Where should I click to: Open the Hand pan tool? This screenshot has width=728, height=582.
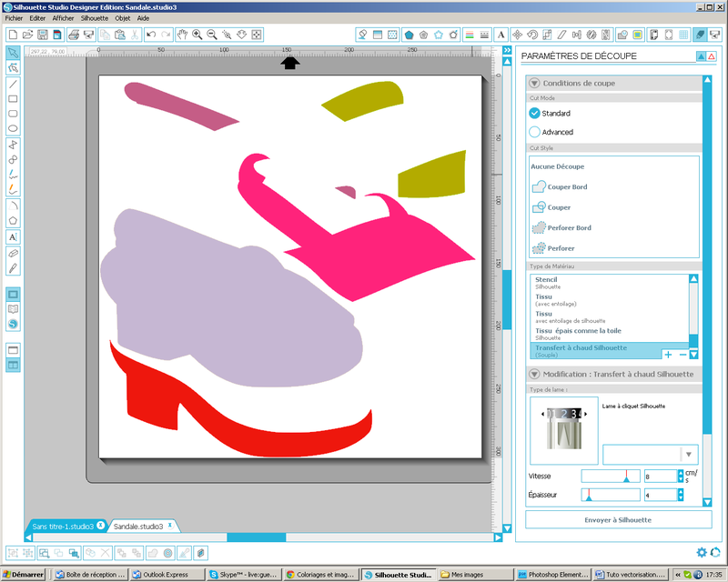[x=182, y=35]
